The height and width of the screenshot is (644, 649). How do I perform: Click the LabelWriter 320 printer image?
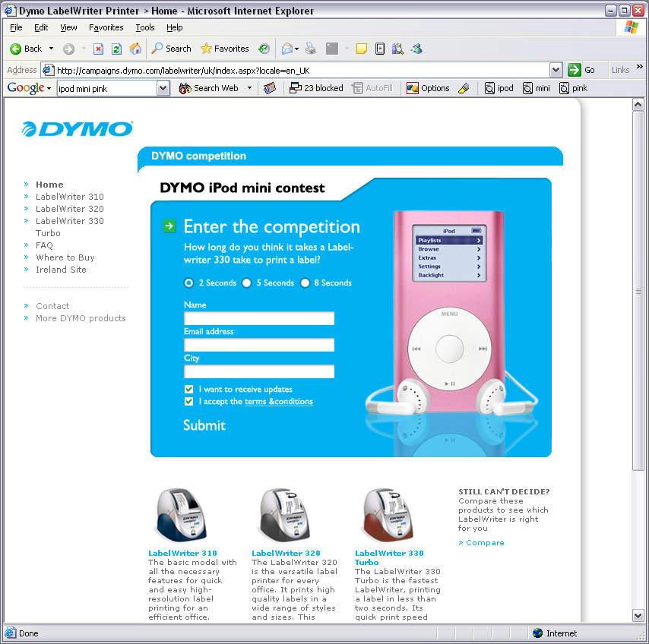click(285, 516)
